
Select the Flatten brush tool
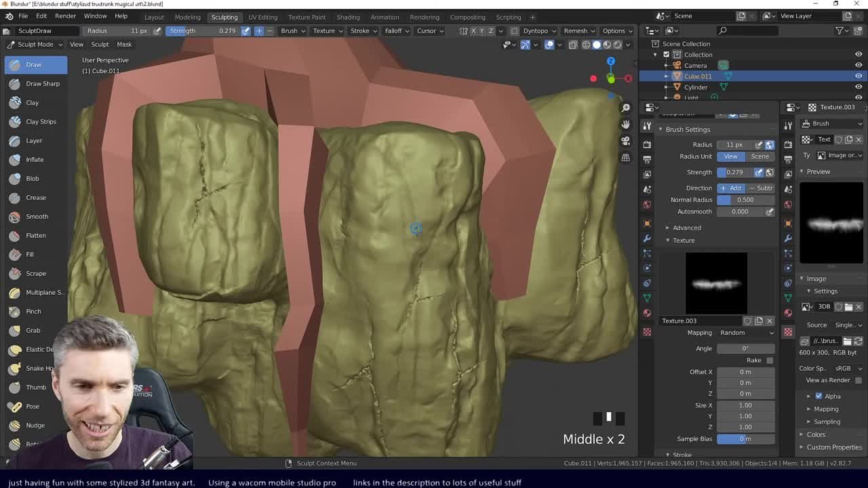click(35, 235)
